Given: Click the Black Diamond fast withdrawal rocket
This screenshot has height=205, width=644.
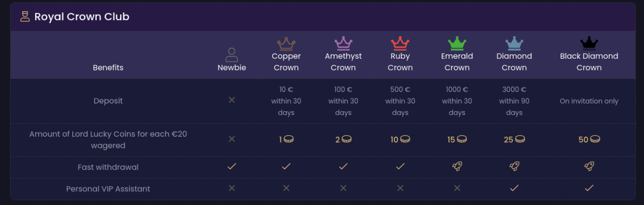Looking at the screenshot, I should pos(589,166).
